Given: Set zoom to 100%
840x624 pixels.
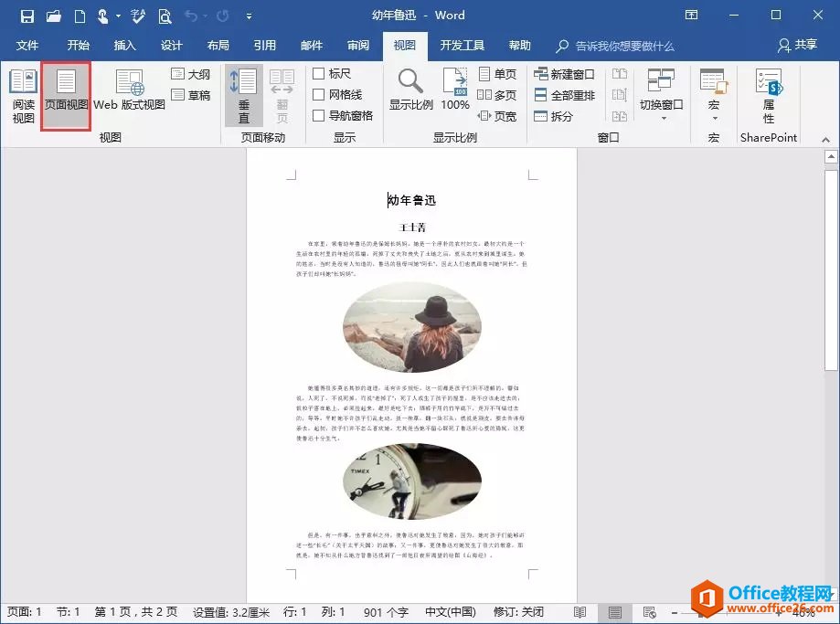Looking at the screenshot, I should click(455, 90).
